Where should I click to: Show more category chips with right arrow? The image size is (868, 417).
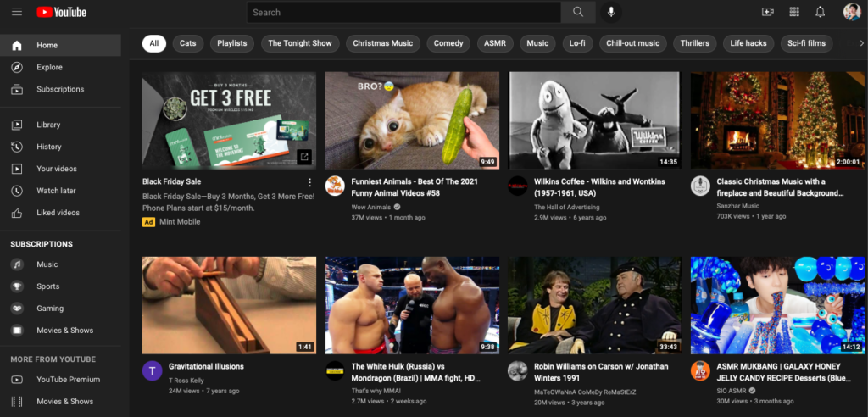[x=861, y=43]
